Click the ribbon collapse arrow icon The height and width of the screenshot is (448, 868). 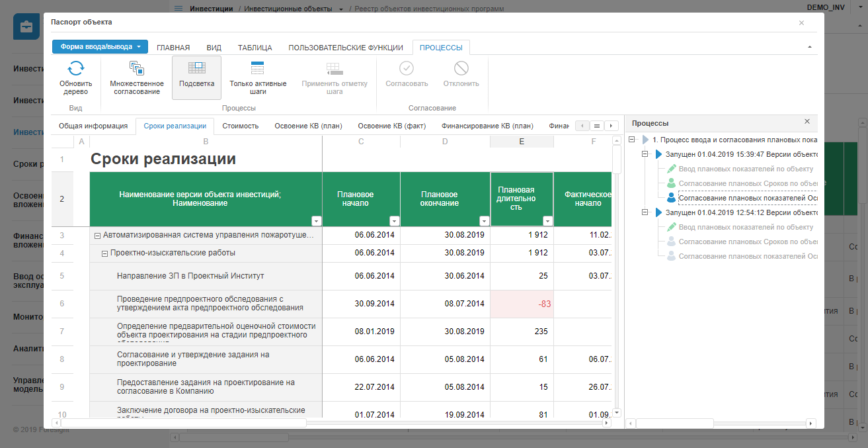tap(810, 48)
